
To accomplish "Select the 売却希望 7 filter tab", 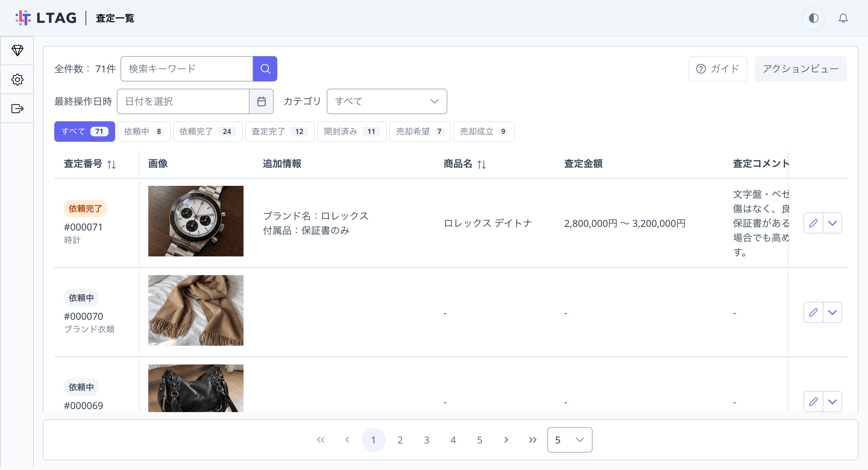I will (x=420, y=132).
